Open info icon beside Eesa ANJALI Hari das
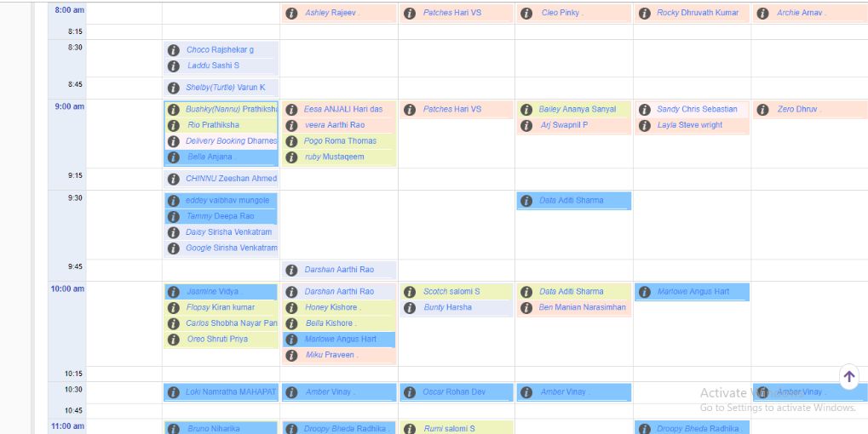 click(x=291, y=110)
